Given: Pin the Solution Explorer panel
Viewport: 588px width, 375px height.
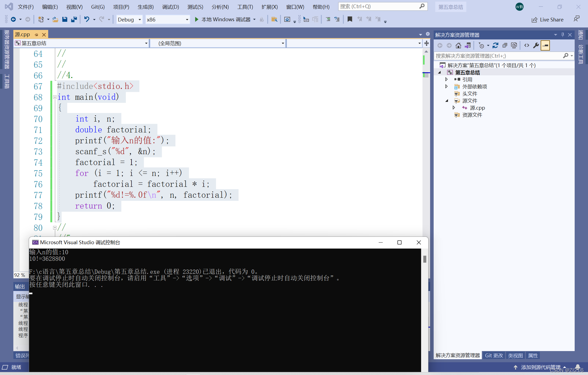Looking at the screenshot, I should pyautogui.click(x=563, y=35).
